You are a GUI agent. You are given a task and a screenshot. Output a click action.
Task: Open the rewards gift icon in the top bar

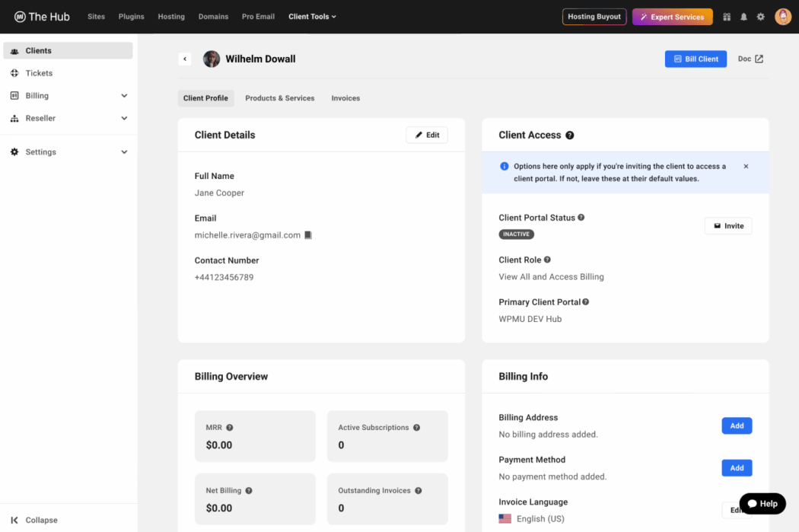[727, 16]
